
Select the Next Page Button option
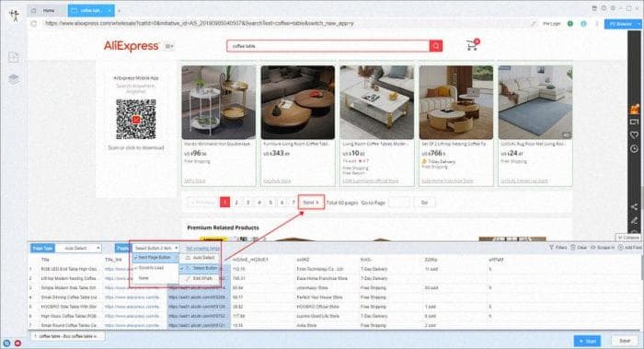pyautogui.click(x=155, y=257)
